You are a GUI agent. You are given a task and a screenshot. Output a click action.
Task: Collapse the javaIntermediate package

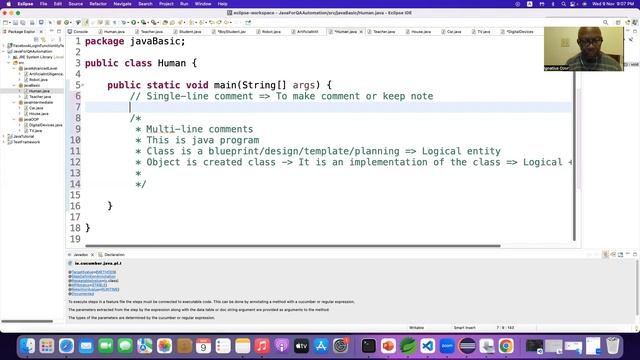point(14,102)
